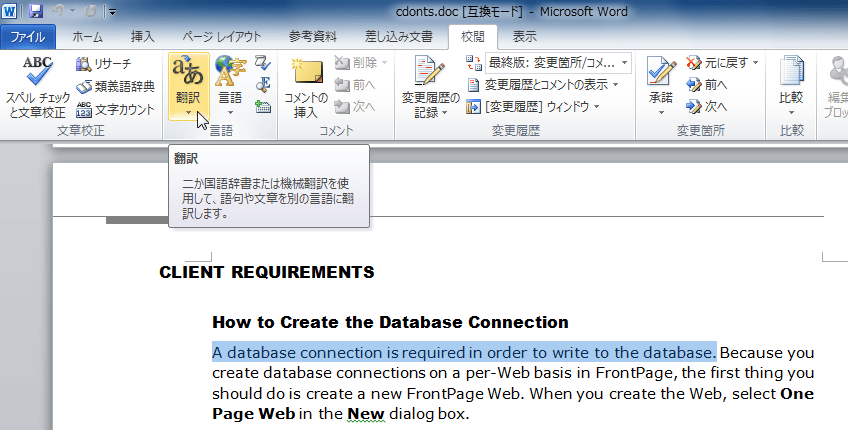This screenshot has width=848, height=430.
Task: Select the 校閲 tab
Action: tap(473, 37)
